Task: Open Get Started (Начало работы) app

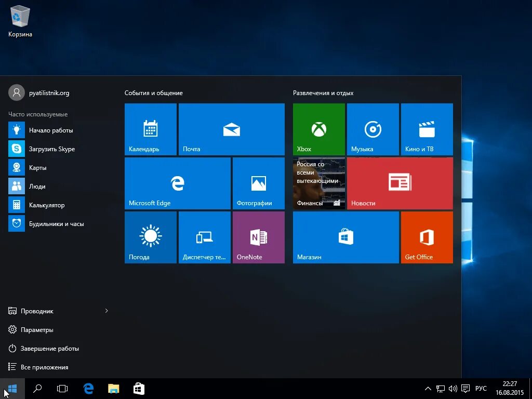Action: pyautogui.click(x=58, y=130)
